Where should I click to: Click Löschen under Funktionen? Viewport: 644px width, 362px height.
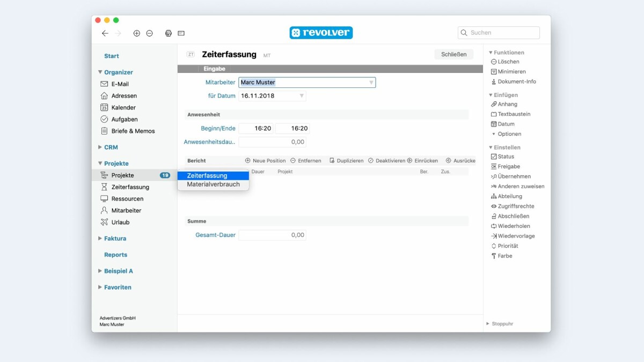(x=508, y=62)
